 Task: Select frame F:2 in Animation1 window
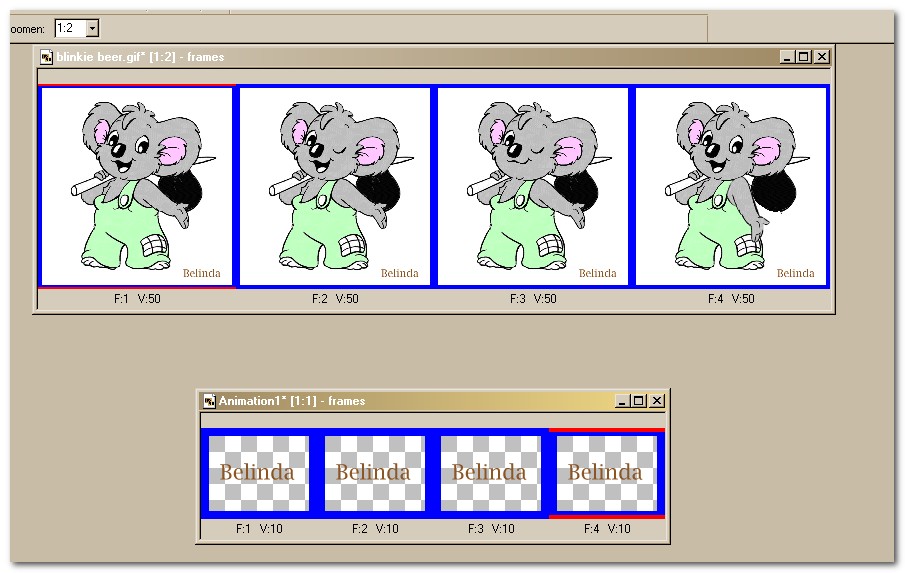tap(375, 473)
